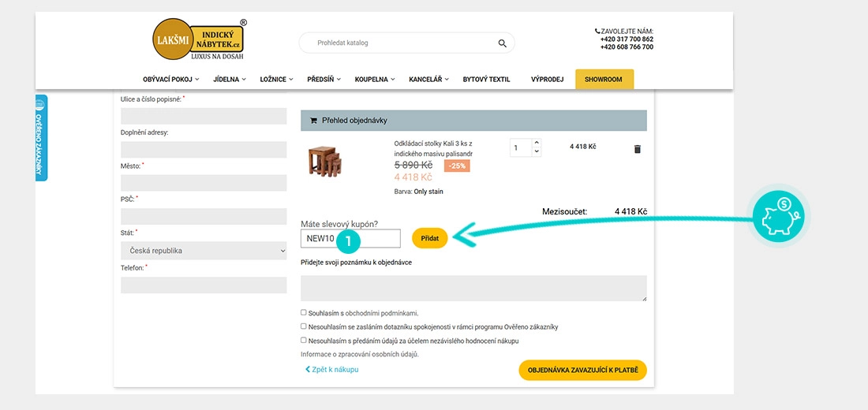Click the quantity field showing 1
This screenshot has height=410, width=868.
coord(521,147)
